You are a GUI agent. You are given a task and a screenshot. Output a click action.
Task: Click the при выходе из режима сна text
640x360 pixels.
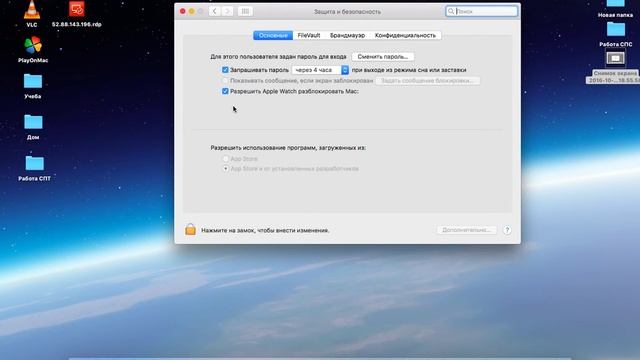(409, 70)
